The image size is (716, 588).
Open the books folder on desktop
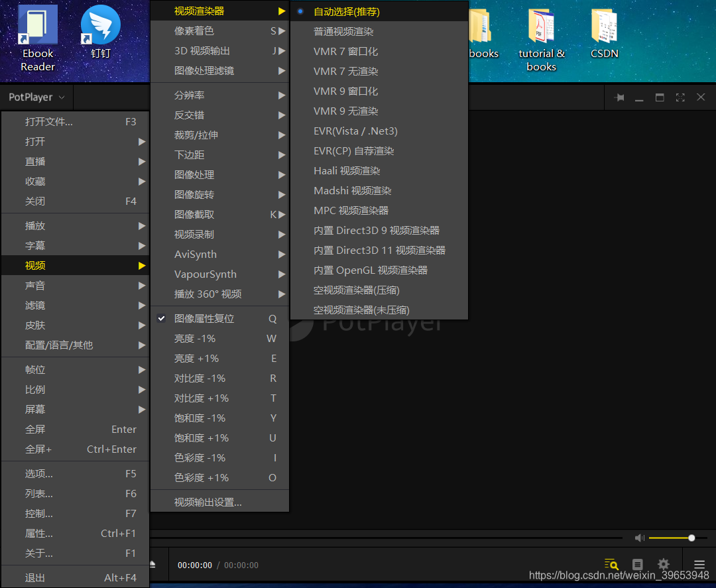(x=483, y=34)
